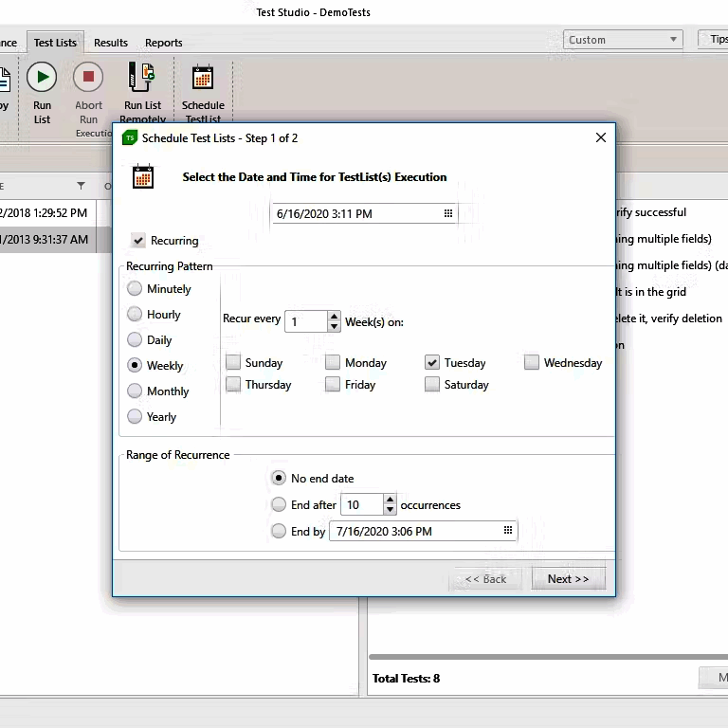This screenshot has height=728, width=728.
Task: Click the Schedule TestList calendar icon
Action: click(x=203, y=77)
